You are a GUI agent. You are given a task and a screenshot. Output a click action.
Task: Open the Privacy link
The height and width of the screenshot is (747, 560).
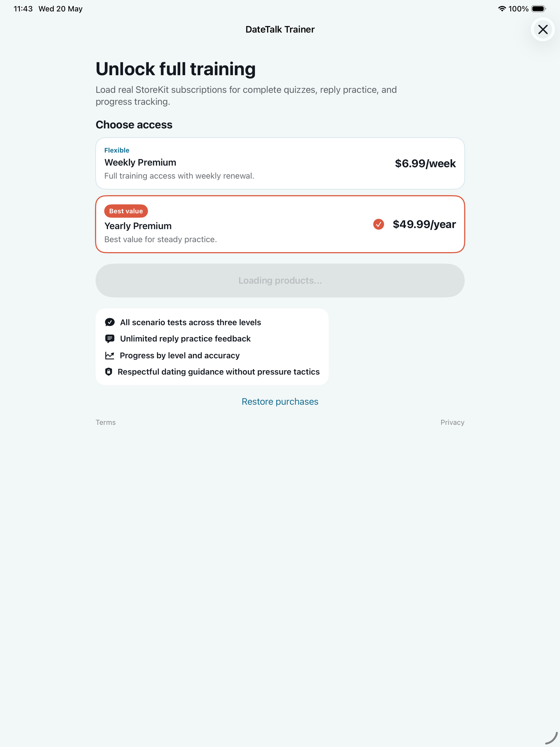click(x=452, y=422)
